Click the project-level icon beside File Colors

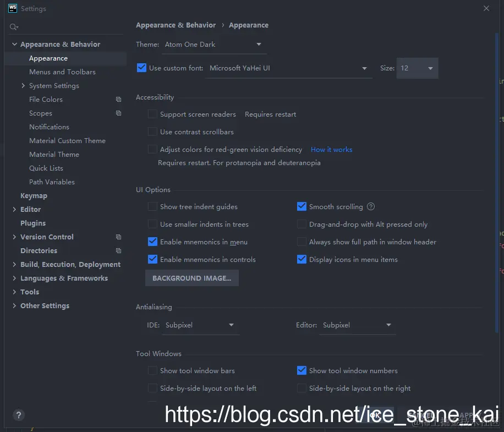(119, 99)
